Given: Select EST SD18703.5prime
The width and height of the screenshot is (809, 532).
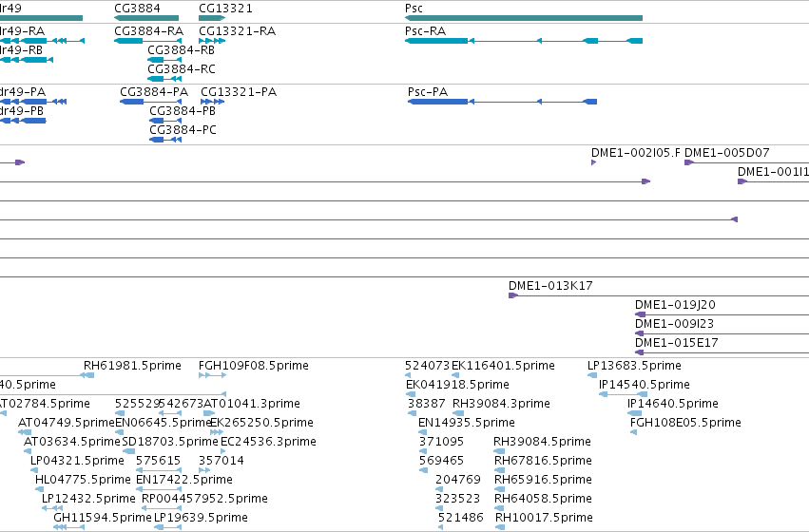Looking at the screenshot, I should (170, 442).
